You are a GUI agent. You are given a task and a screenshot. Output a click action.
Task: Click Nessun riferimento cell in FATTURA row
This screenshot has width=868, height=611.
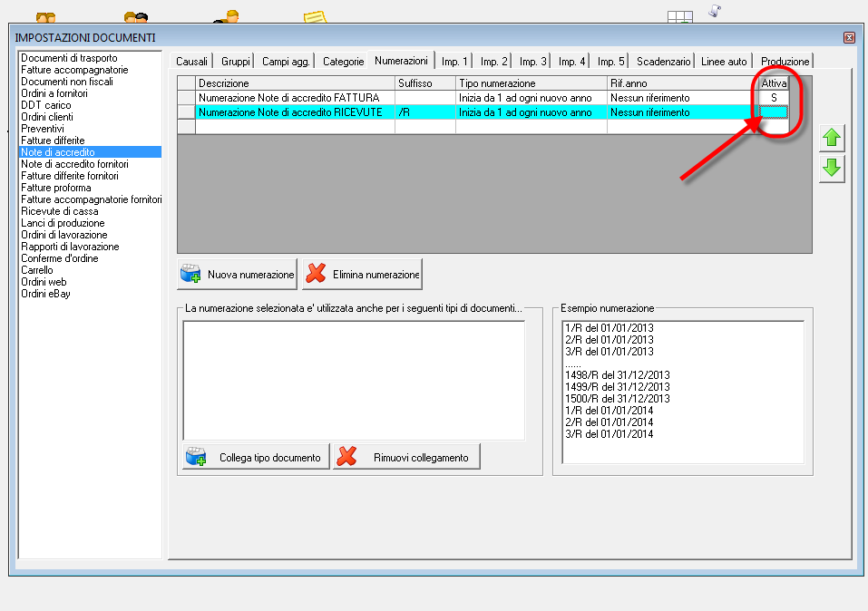click(x=683, y=98)
